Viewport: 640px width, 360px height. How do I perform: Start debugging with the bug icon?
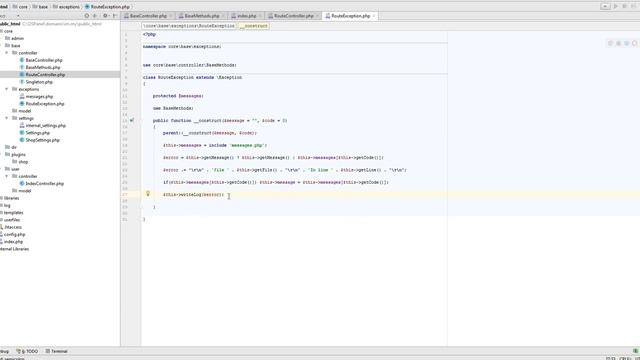[624, 6]
